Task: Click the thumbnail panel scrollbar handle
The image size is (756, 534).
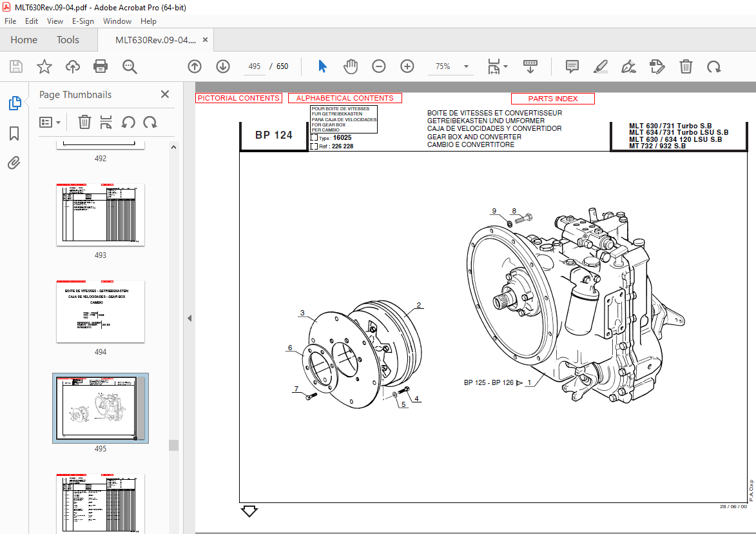Action: (173, 445)
